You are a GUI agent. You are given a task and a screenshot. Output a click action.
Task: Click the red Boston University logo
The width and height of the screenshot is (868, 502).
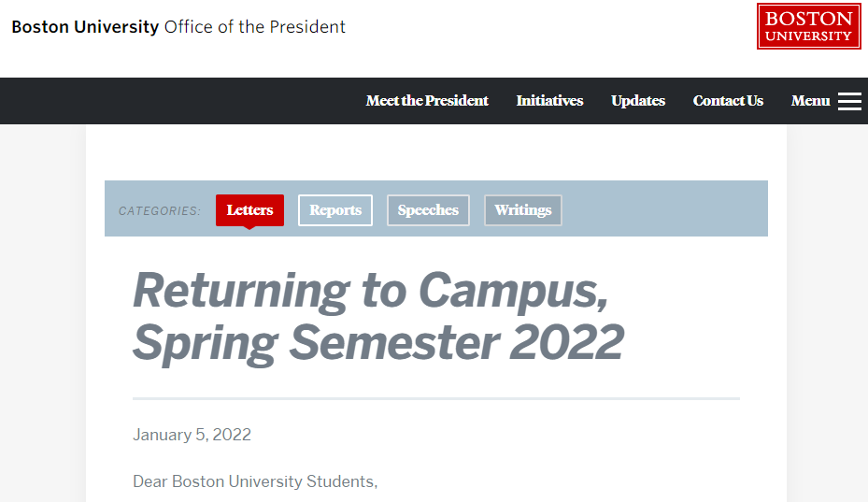[808, 26]
